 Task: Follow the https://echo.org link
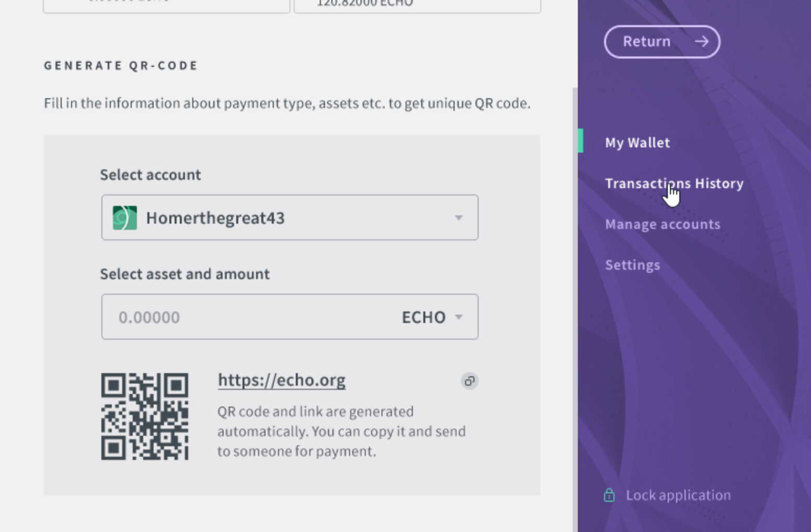coord(282,380)
